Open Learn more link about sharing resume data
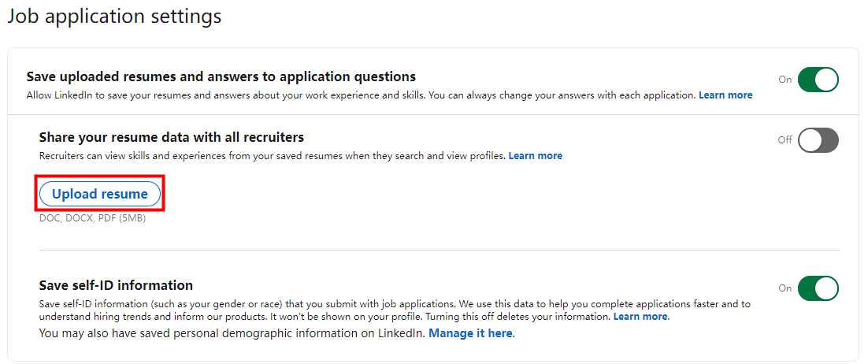This screenshot has width=868, height=364. (x=536, y=156)
